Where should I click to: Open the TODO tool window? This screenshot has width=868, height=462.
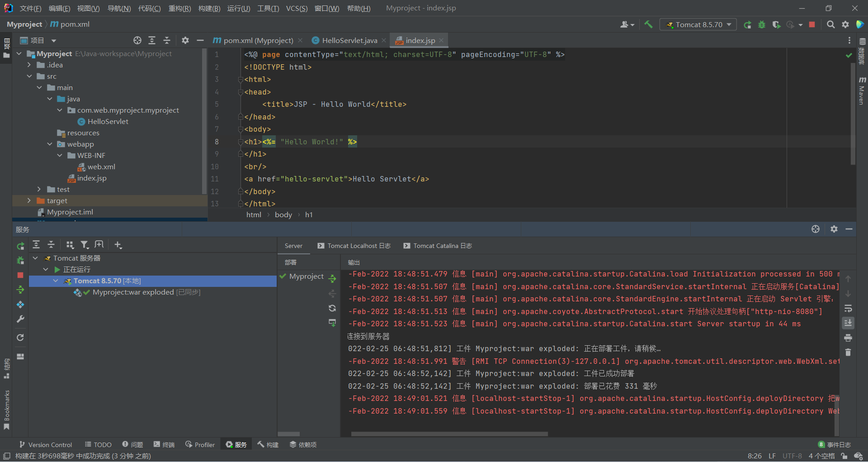[98, 444]
